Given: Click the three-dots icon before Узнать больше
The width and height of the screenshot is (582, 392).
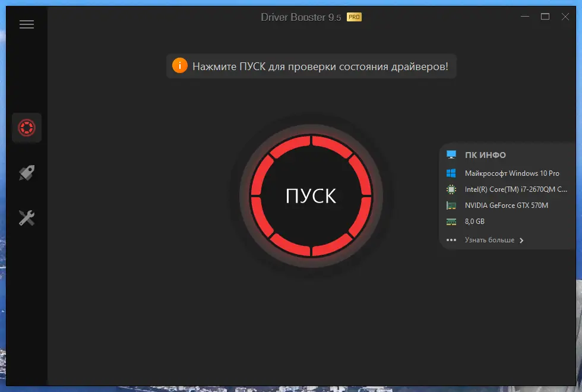Looking at the screenshot, I should pos(451,240).
